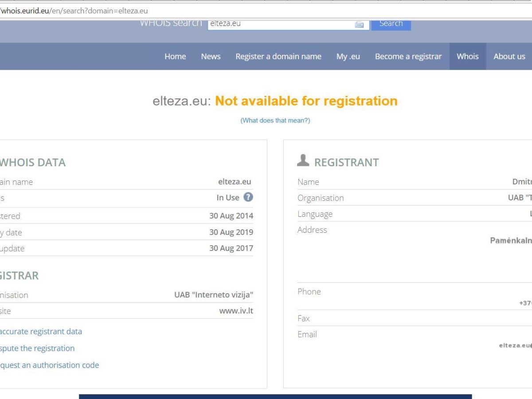Open Dispute the registration link

tap(37, 348)
